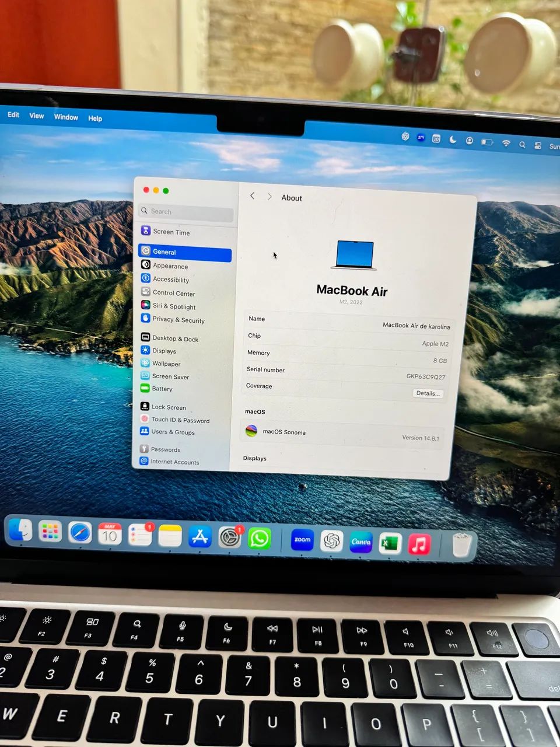This screenshot has width=560, height=747.
Task: Click the name 'MacBook Air de karolina'
Action: pyautogui.click(x=416, y=326)
